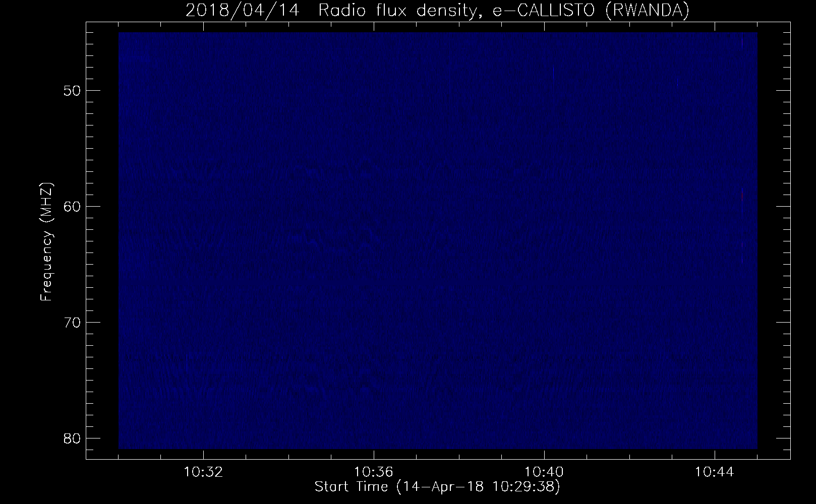Click the 70 frequency tick label
Image resolution: width=816 pixels, height=504 pixels.
tap(71, 322)
